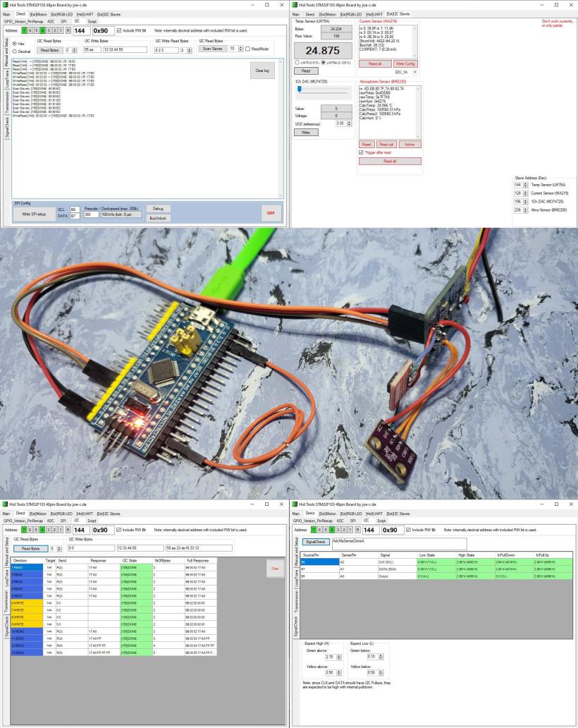Enable the ReadMode checkbox

click(246, 49)
